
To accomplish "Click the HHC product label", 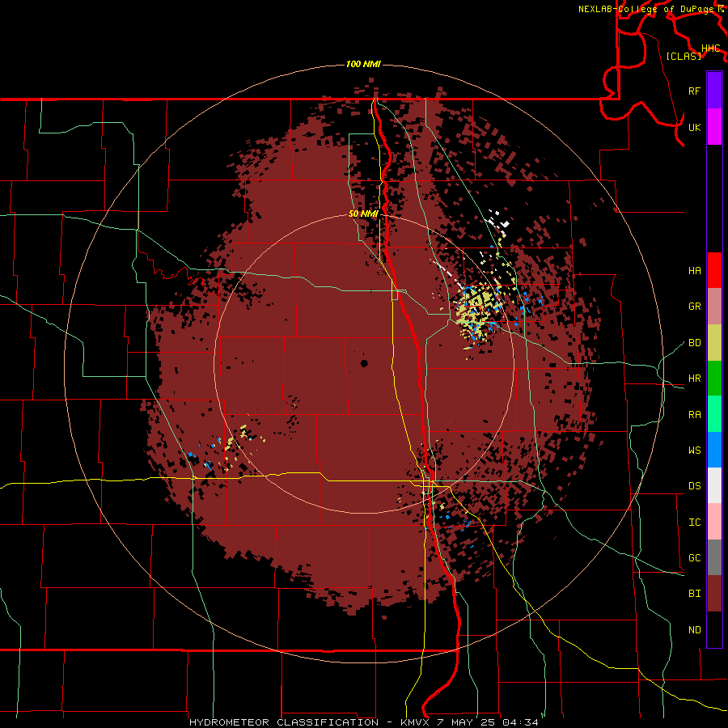I will point(710,49).
